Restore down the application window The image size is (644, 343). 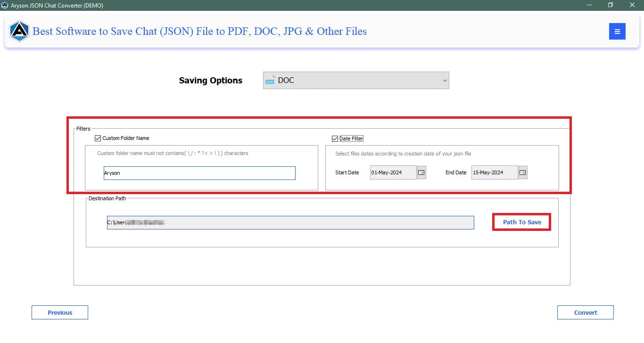[x=611, y=5]
